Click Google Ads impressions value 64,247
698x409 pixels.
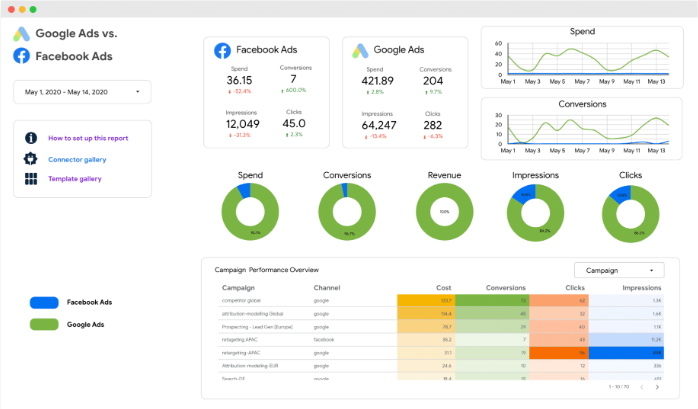[x=379, y=126]
